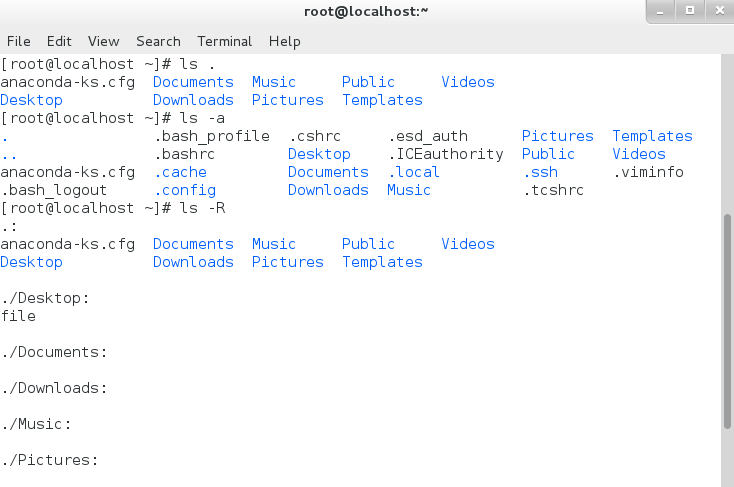Minimize the terminal window
Screen dimensions: 734x487
(x=660, y=11)
